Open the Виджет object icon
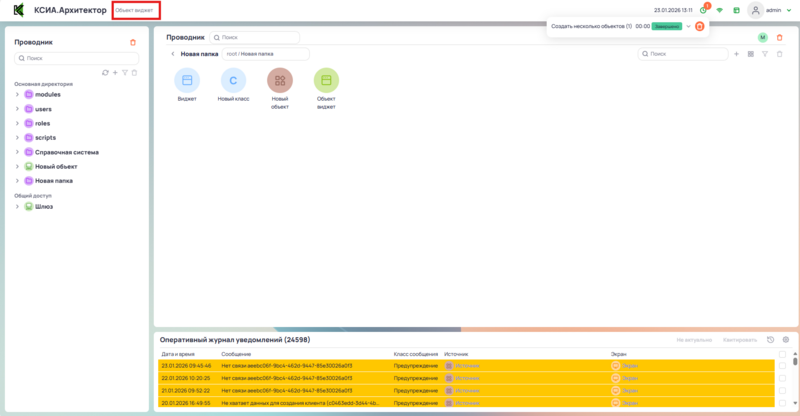800x416 pixels. pyautogui.click(x=187, y=80)
